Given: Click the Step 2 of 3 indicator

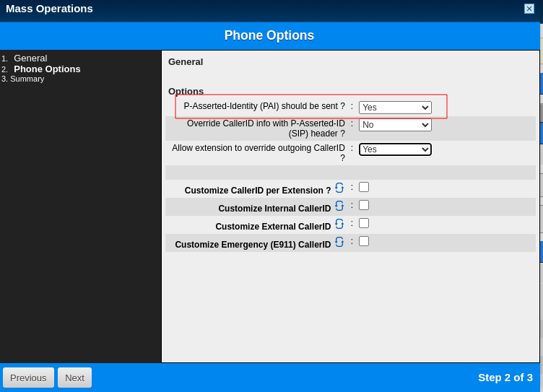Looking at the screenshot, I should pos(505,378).
